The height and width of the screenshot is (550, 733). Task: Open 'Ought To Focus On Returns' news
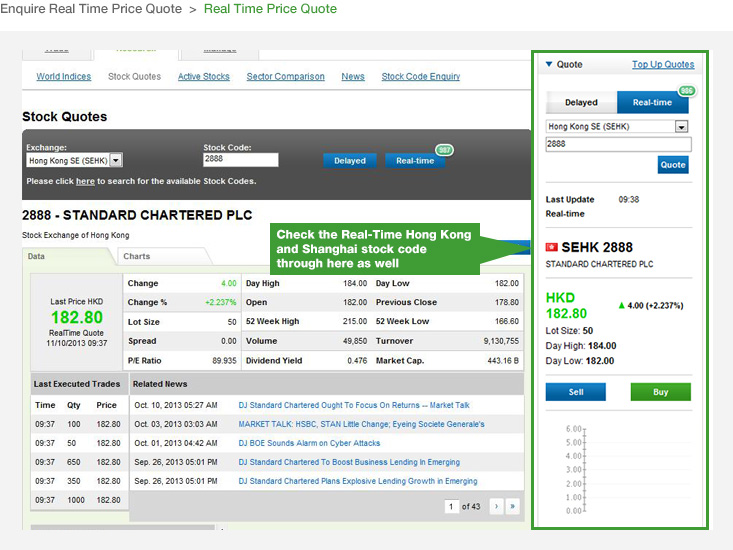point(353,405)
